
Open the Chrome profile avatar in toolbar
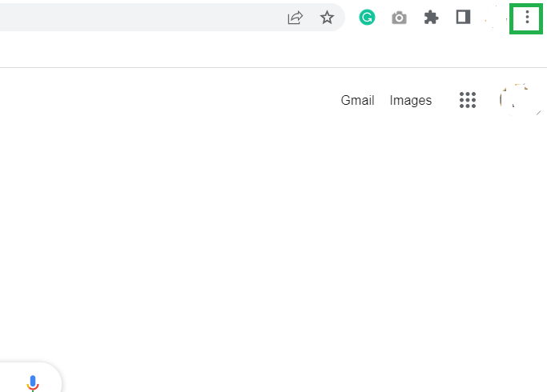point(496,18)
